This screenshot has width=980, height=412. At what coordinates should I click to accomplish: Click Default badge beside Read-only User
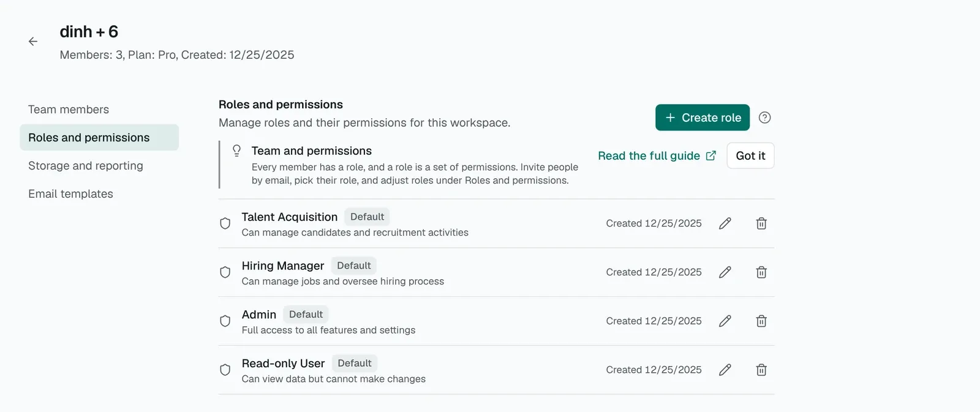click(x=355, y=363)
